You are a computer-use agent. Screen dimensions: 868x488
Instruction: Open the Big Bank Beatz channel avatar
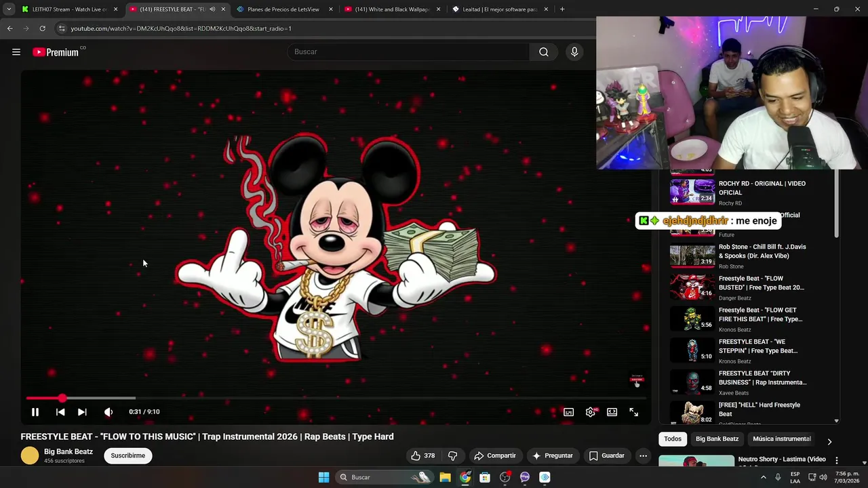(x=30, y=455)
